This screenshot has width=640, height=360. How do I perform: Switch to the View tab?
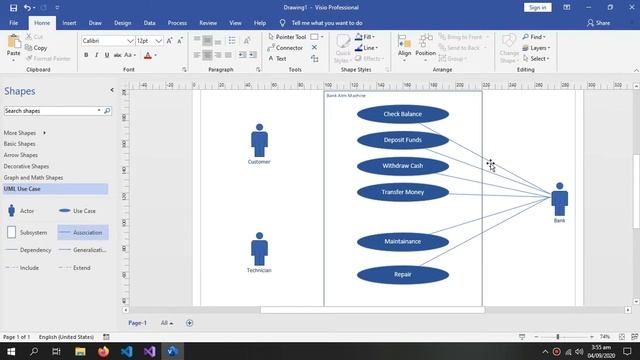[235, 23]
